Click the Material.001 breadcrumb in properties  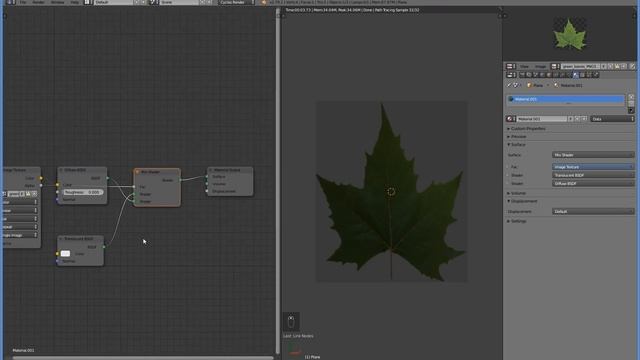pos(568,85)
